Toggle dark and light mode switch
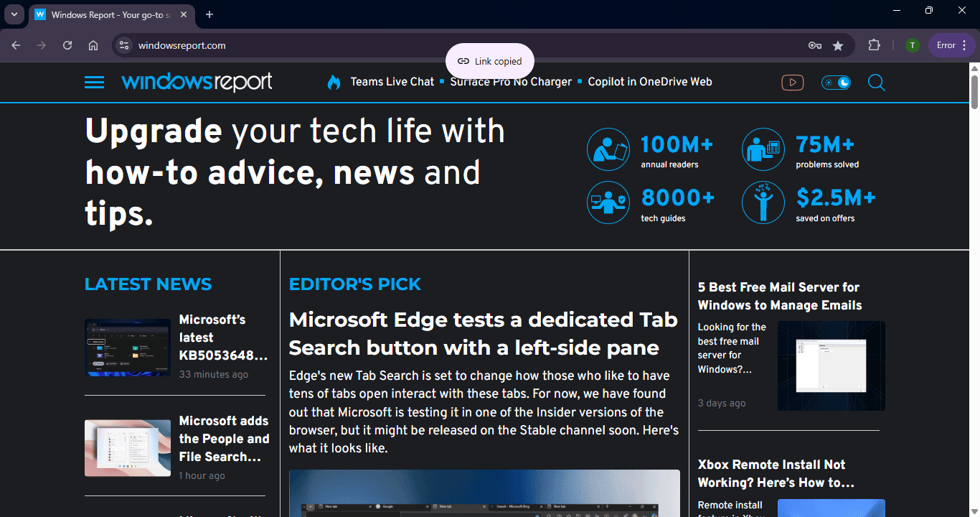The image size is (980, 517). [x=836, y=83]
